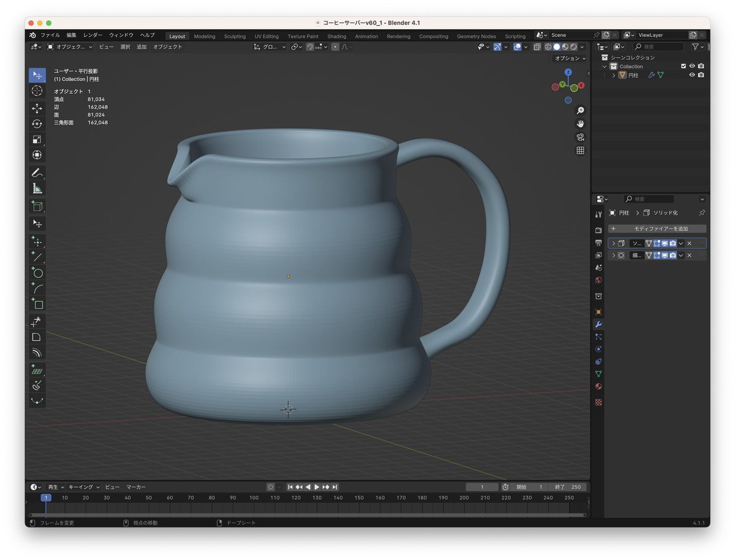Viewport: 735px width, 560px height.
Task: Toggle Solidify modifier render visibility
Action: [x=673, y=243]
